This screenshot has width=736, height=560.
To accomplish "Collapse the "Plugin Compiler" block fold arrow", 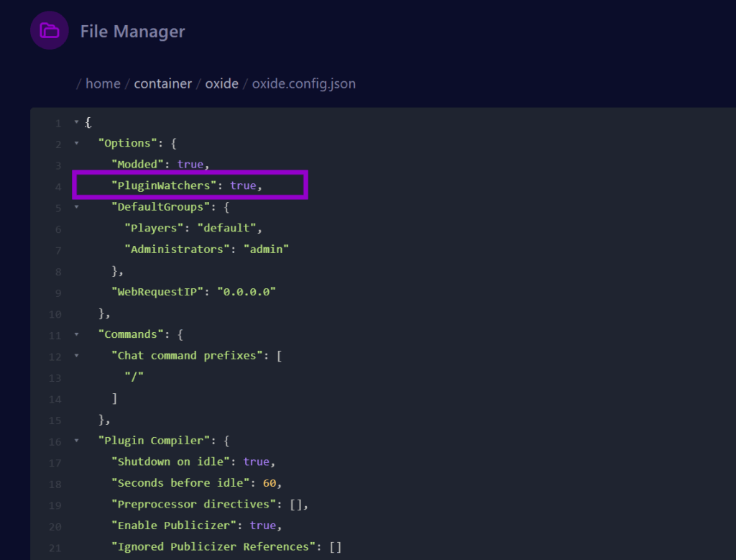I will coord(77,441).
